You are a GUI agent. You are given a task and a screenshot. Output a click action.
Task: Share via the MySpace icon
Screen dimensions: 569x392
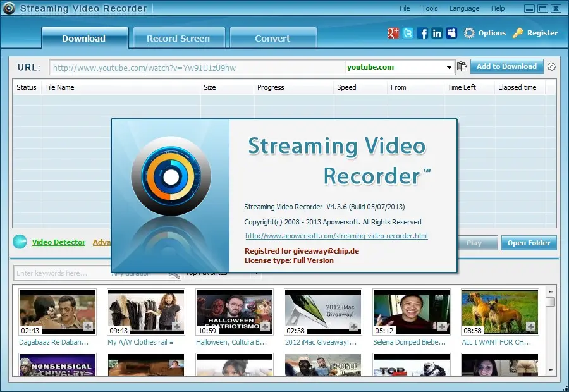point(451,33)
